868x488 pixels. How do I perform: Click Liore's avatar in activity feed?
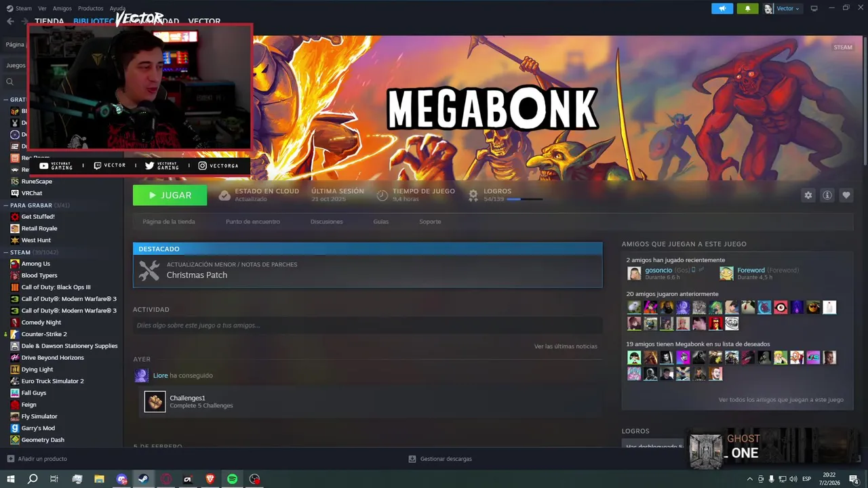141,375
